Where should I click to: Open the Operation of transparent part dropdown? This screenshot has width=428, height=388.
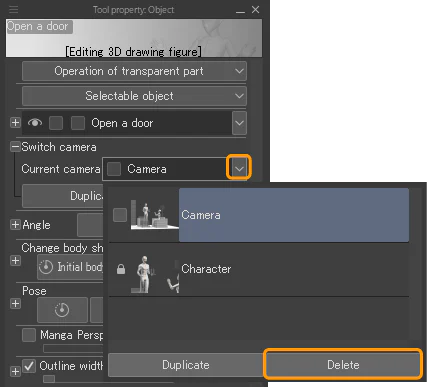(x=134, y=71)
